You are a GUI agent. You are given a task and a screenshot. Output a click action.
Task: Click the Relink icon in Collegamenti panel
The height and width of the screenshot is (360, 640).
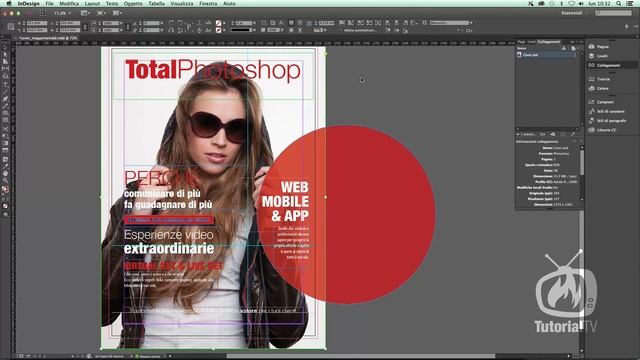pos(542,134)
